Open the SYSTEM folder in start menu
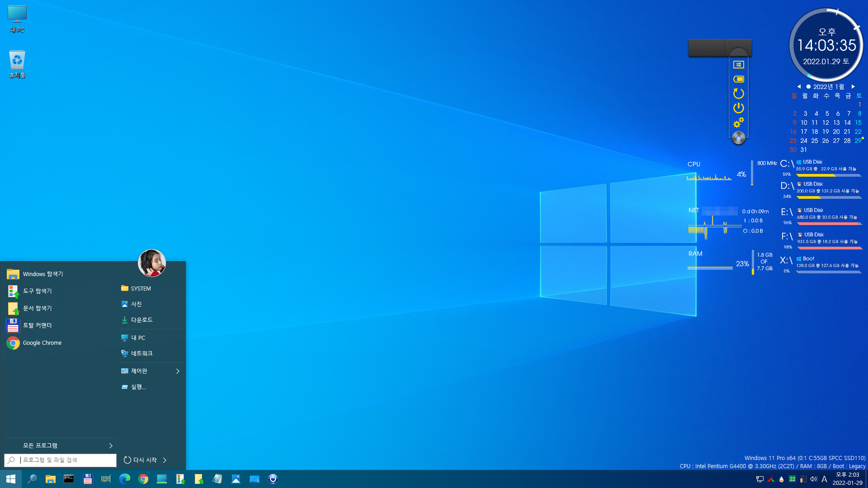 pyautogui.click(x=151, y=288)
